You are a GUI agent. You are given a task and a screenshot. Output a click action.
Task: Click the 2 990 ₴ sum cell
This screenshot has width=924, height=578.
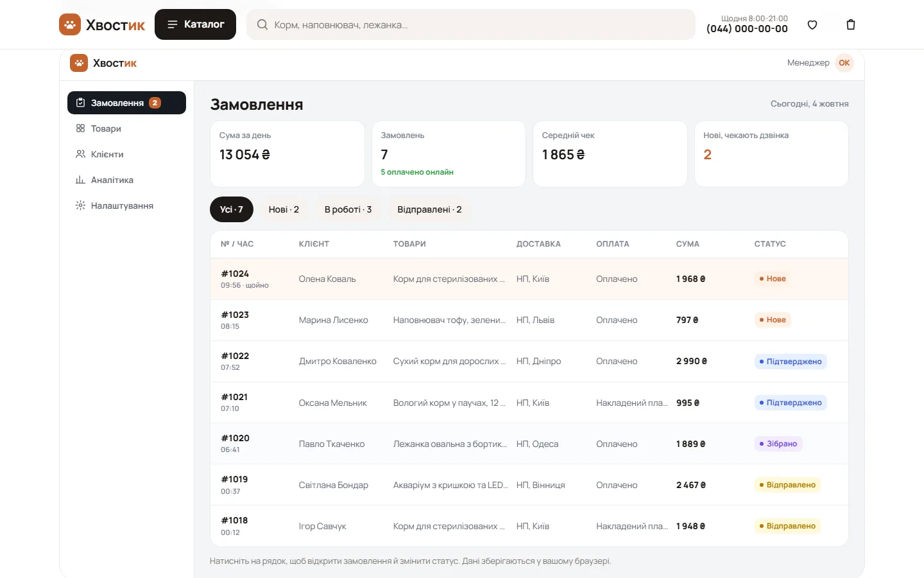[692, 362]
